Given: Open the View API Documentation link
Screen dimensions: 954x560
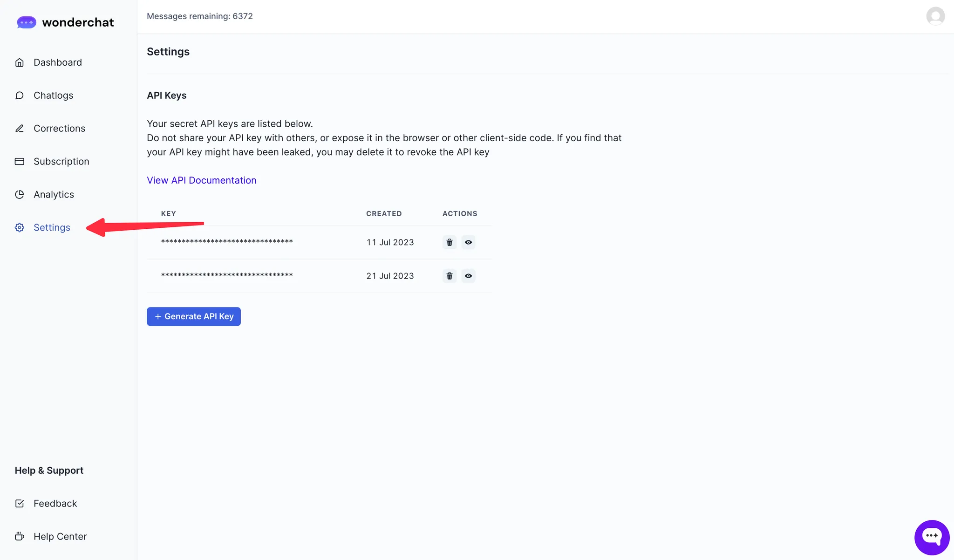Looking at the screenshot, I should 201,180.
